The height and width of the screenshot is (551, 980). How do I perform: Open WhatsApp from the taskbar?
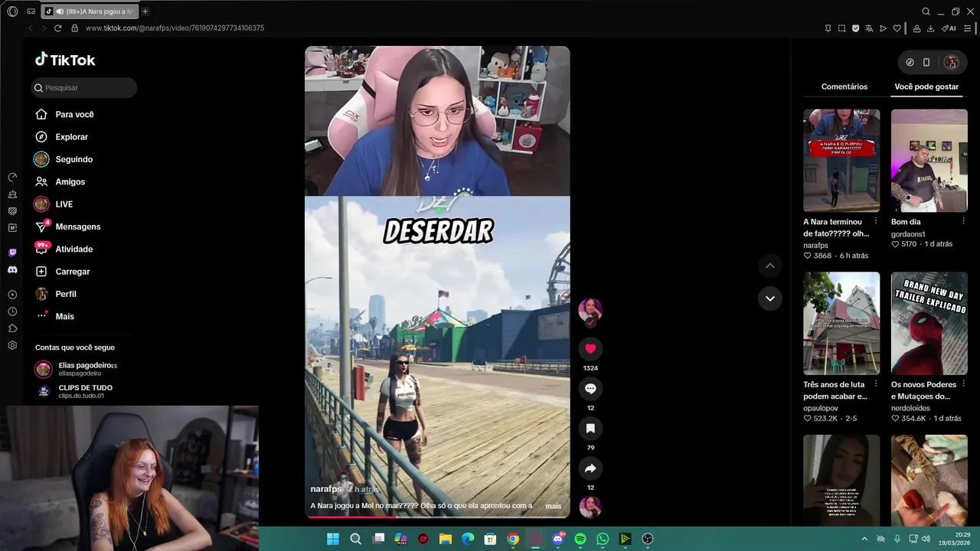click(603, 539)
